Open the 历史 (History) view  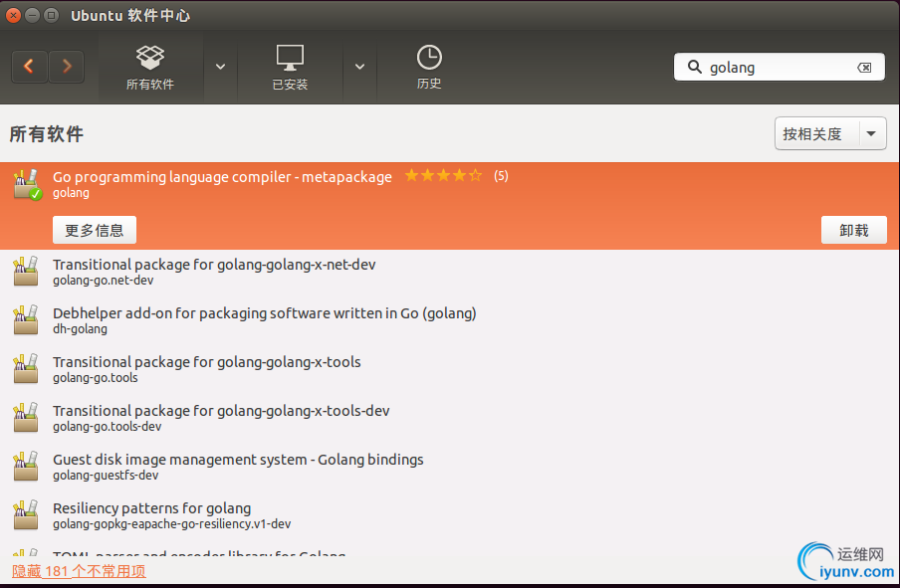[429, 68]
